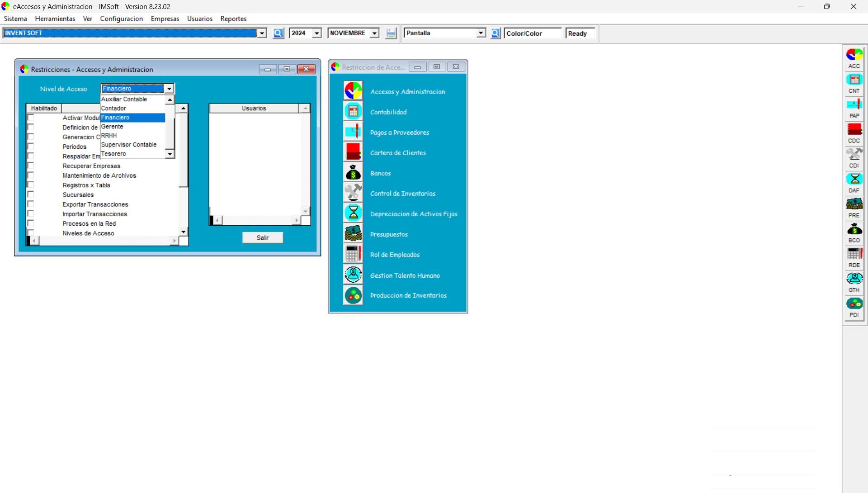Toggle the Exportar Transacciones checkbox

[x=31, y=204]
